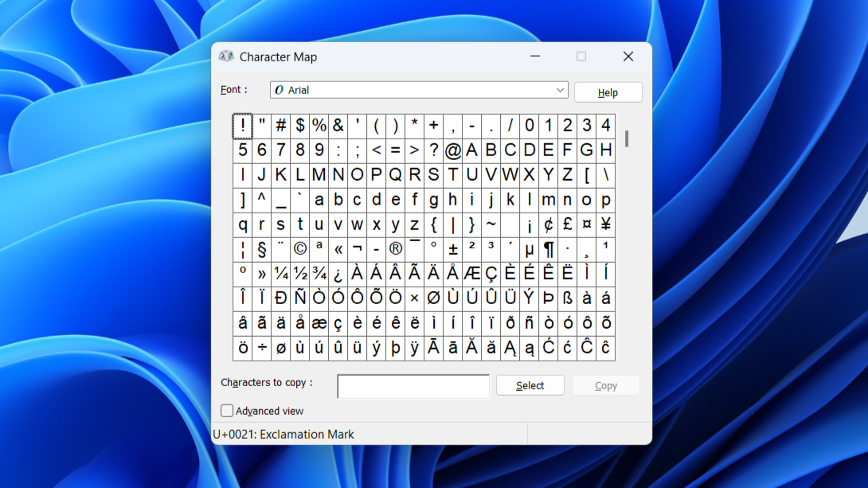Pick the capital Ą with ogonek
Viewport: 868px width, 488px height.
[510, 347]
